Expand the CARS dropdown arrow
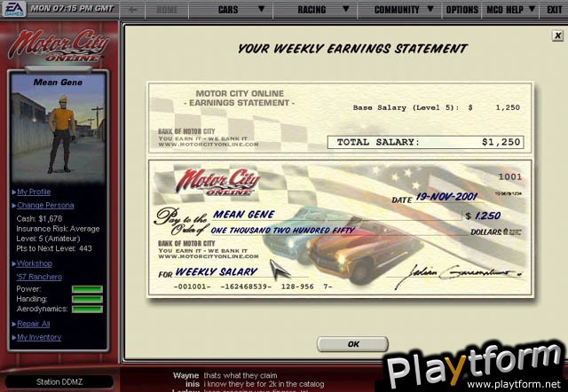This screenshot has height=392, width=568. (x=261, y=9)
